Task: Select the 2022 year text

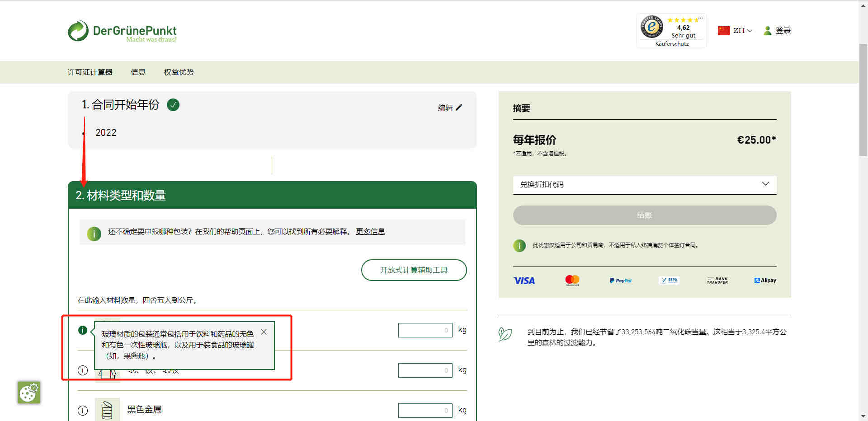Action: click(106, 132)
